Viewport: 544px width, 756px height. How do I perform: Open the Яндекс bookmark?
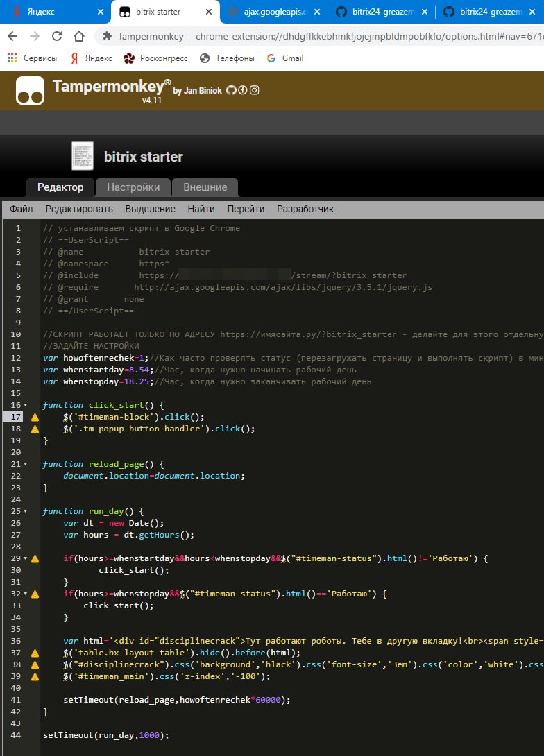coord(91,58)
